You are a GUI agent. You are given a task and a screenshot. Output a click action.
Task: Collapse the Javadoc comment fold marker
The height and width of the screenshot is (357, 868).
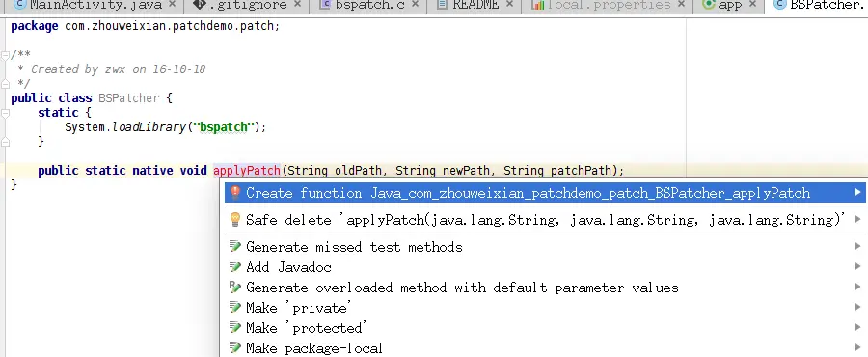point(5,55)
